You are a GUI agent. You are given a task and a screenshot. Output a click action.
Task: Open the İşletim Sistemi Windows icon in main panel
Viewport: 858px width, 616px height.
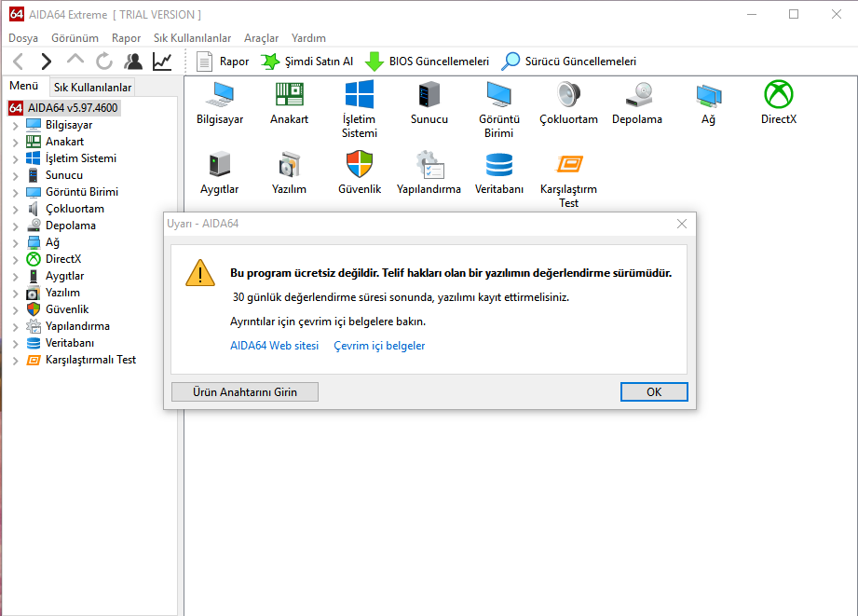[x=359, y=110]
